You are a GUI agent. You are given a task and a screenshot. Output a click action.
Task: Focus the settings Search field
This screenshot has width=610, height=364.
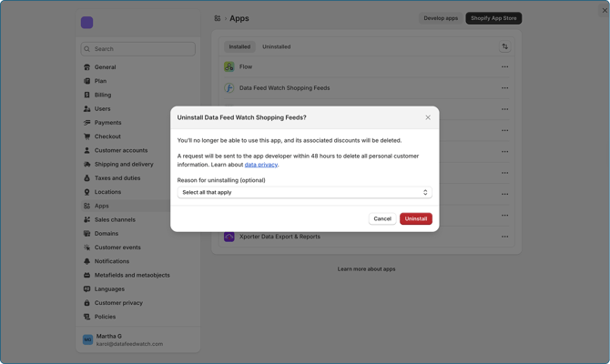point(138,49)
